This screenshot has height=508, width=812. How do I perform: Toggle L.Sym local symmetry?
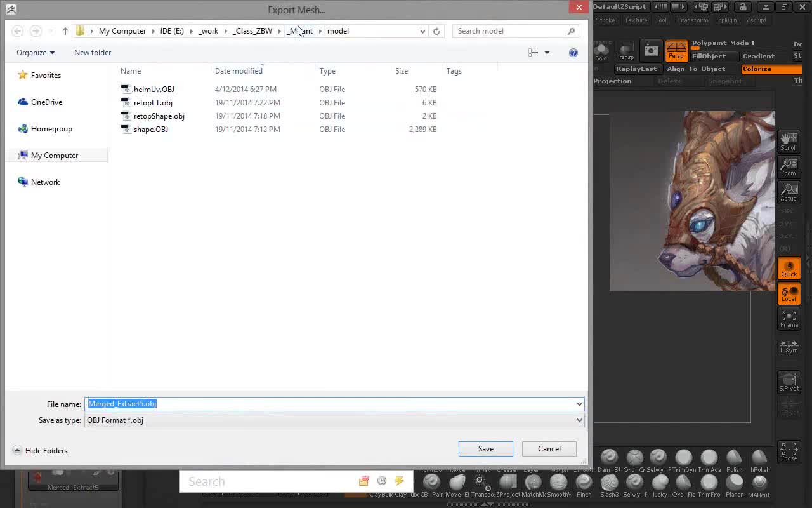[x=789, y=345]
